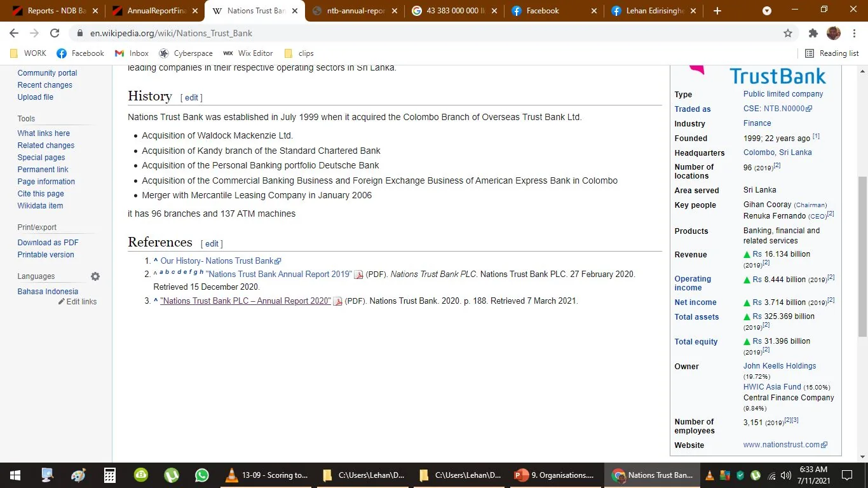Open the Windows Start menu
This screenshot has height=488, width=868.
tap(15, 475)
